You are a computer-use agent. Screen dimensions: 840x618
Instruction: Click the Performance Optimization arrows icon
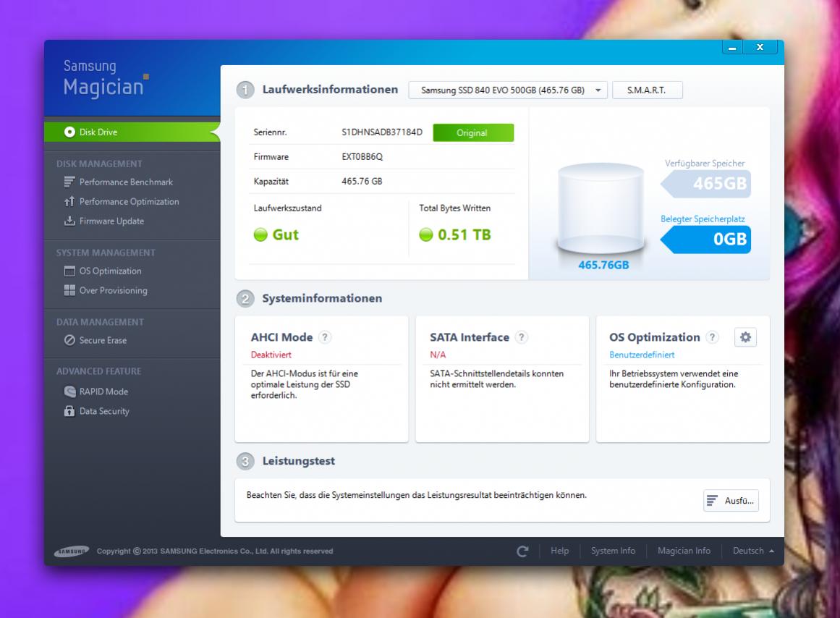69,201
